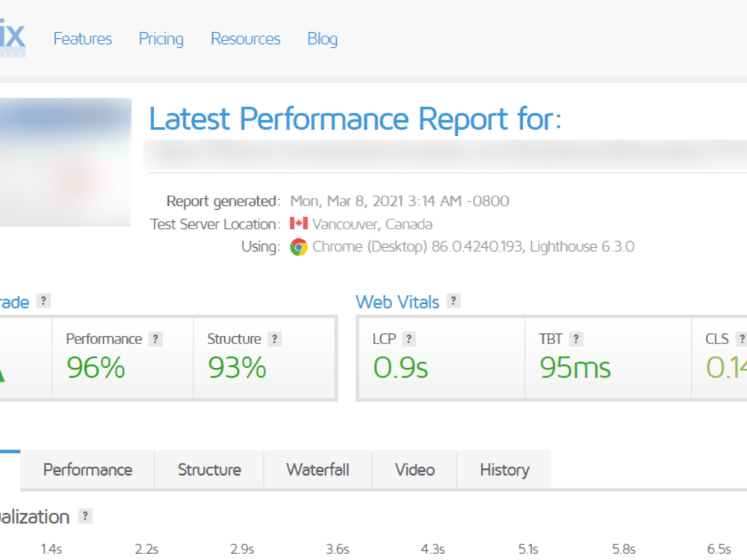Open the Grade section help icon
Viewport: 747px width, 560px height.
43,302
